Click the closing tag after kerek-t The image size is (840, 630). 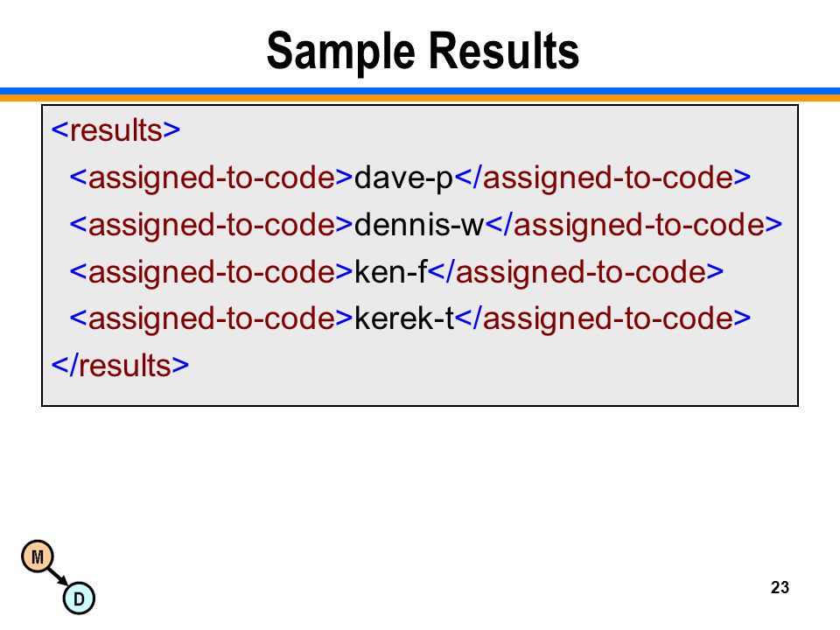(603, 318)
